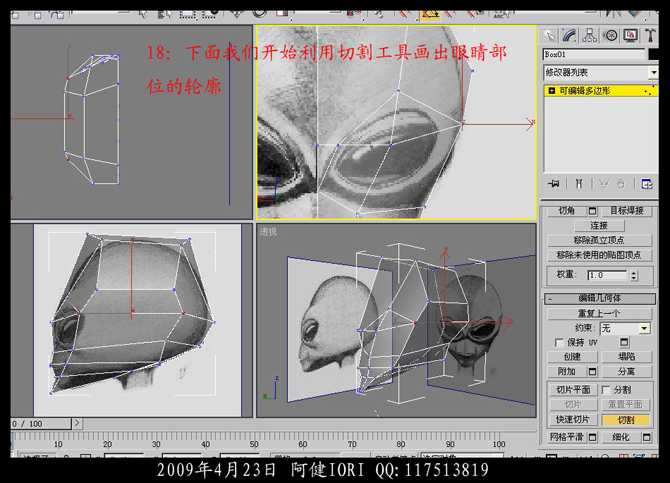Open the Motion panel tab
Viewport: 670px width, 483px height.
pos(610,35)
